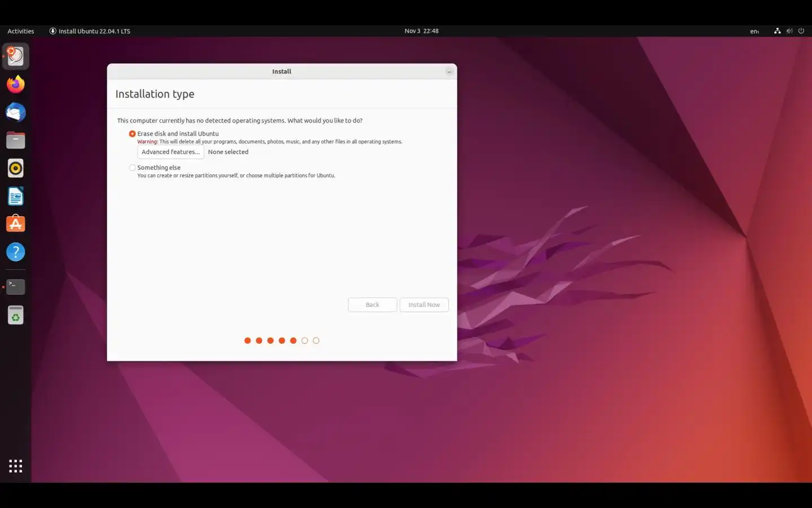Open Install Ubuntu 22.04.1 LTS app menu
Screen dimensions: 812x508
coord(90,31)
